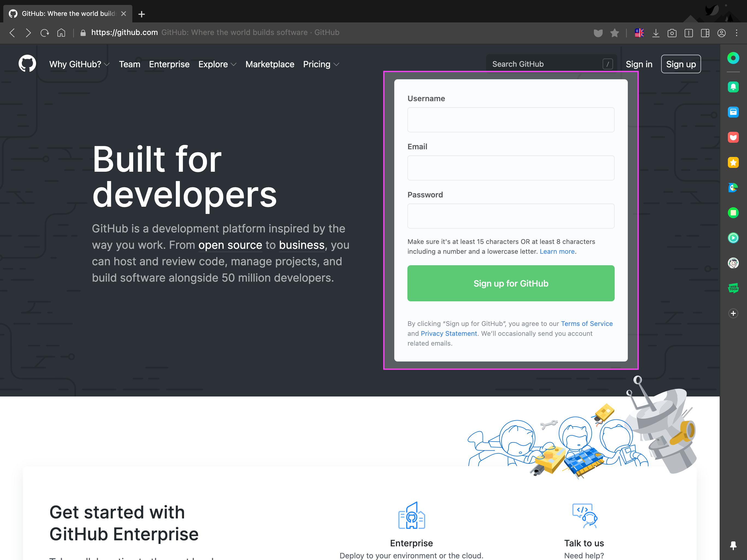Click the Sign in button
747x560 pixels.
pos(639,64)
